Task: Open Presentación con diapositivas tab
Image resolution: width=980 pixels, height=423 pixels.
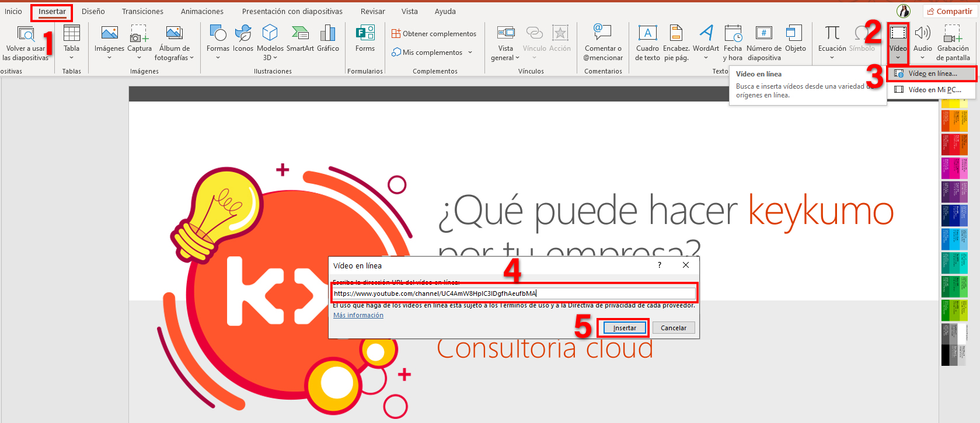Action: [292, 11]
